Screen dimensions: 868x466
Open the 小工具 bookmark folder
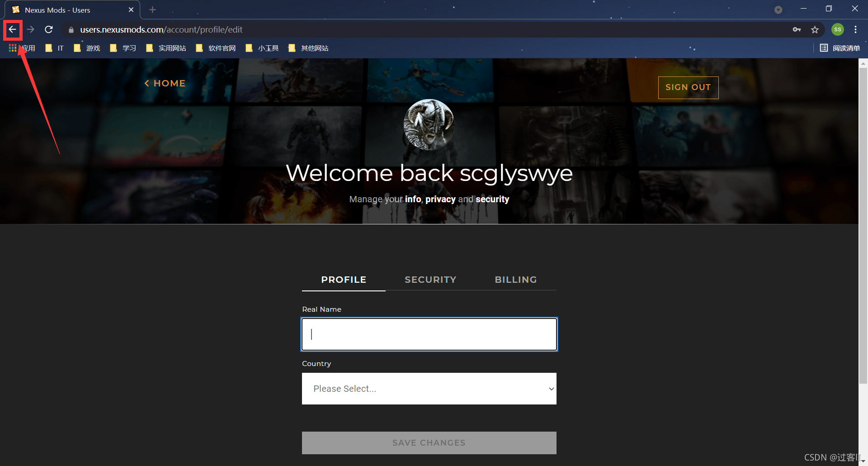(262, 48)
